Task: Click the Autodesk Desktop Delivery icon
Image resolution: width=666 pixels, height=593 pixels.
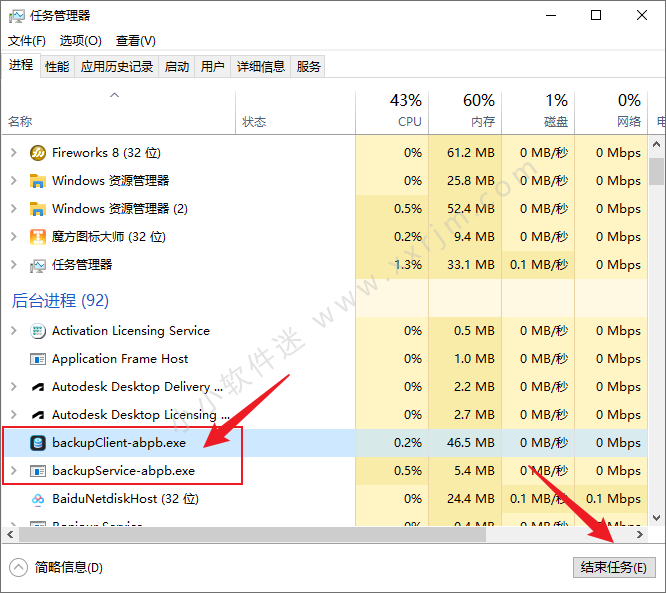Action: 38,387
